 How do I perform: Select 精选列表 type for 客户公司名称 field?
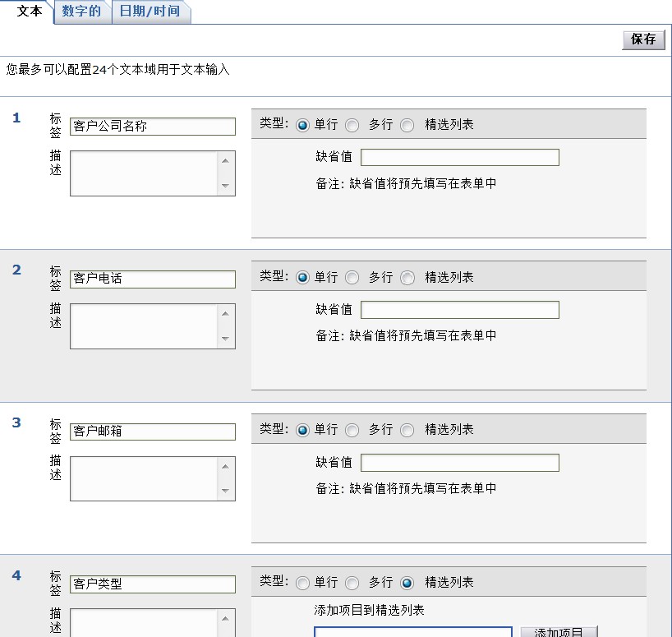point(407,124)
